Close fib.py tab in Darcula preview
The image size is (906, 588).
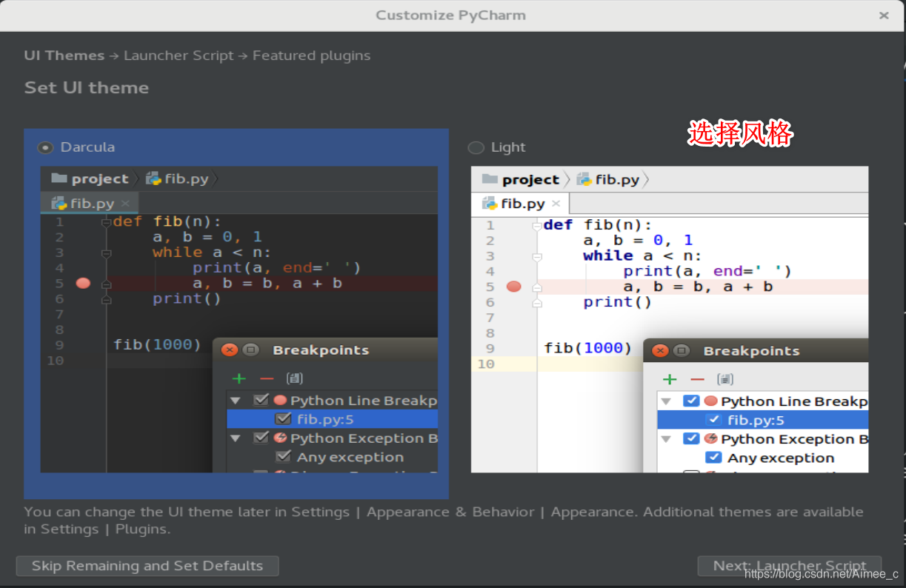125,203
